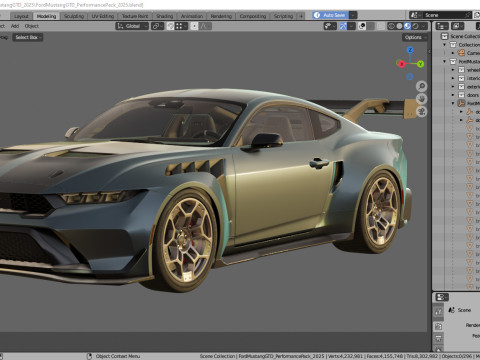This screenshot has width=480, height=360.
Task: Add a new workspace with plus button
Action: (x=301, y=16)
